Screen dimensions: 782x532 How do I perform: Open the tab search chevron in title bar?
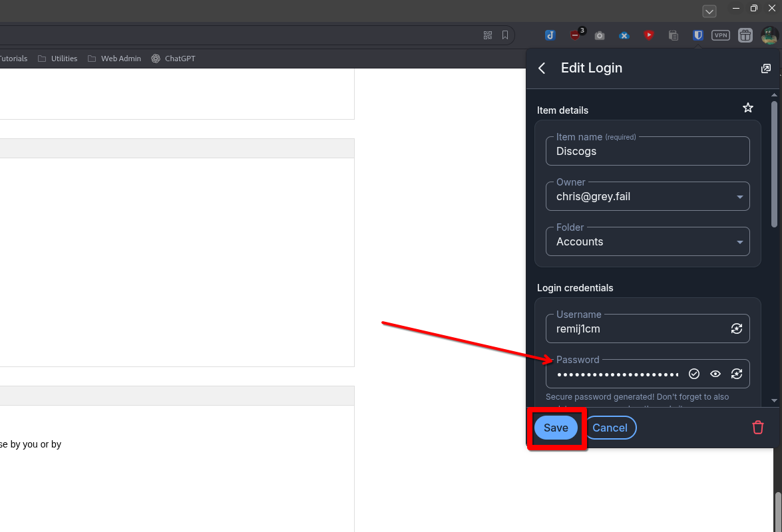point(709,11)
